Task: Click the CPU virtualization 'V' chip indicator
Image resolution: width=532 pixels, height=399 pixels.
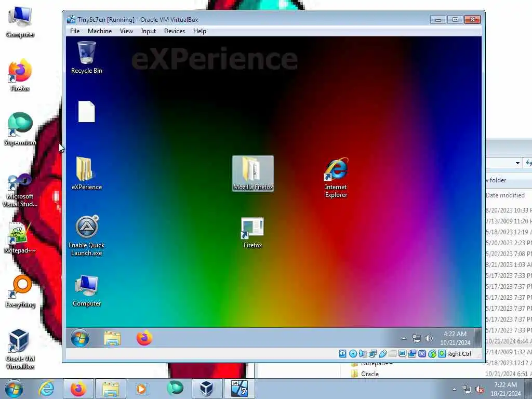Action: [422, 354]
